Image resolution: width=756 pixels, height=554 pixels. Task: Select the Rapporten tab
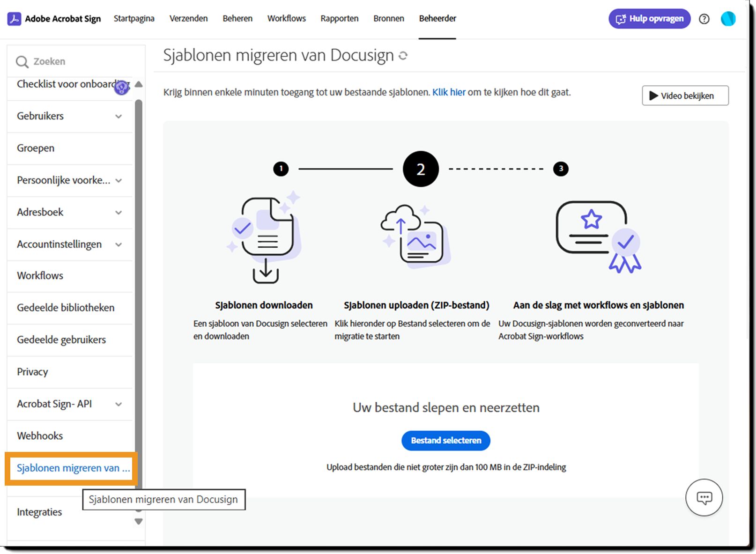click(x=340, y=19)
